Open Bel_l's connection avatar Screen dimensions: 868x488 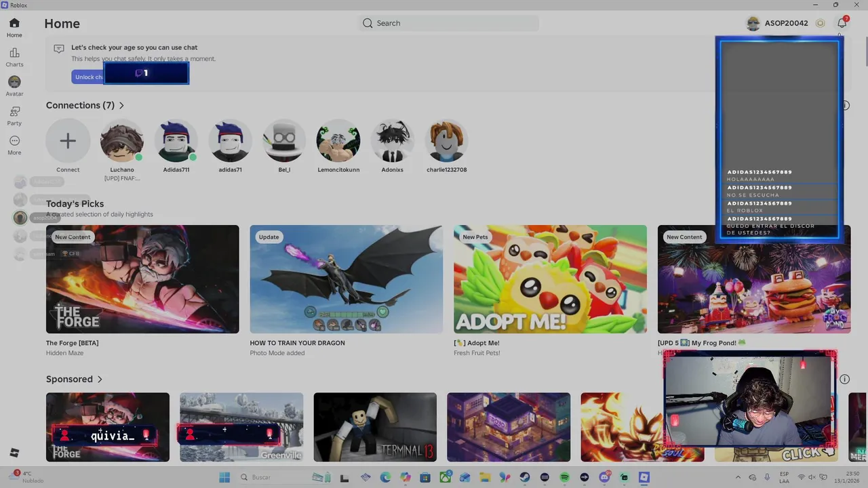tap(284, 141)
